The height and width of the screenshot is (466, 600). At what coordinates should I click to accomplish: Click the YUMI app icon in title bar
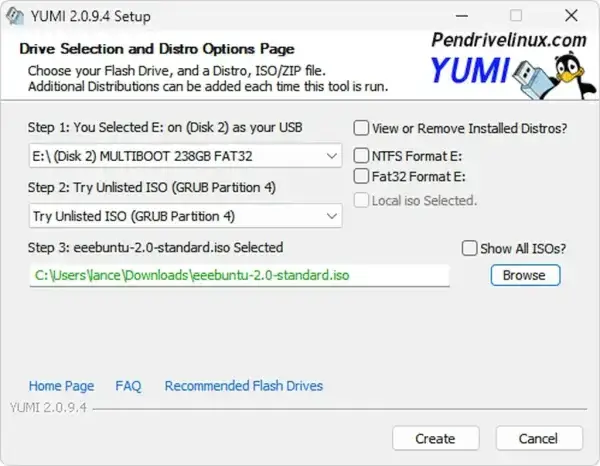[x=15, y=16]
